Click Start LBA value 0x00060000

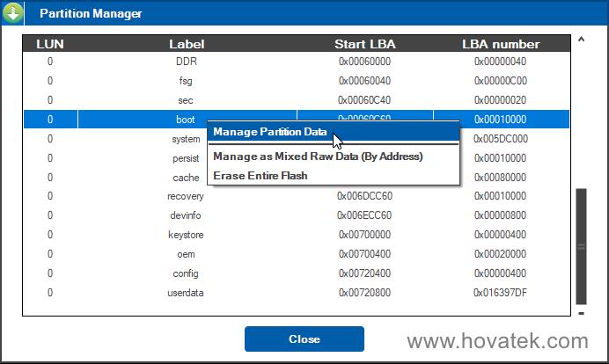364,62
